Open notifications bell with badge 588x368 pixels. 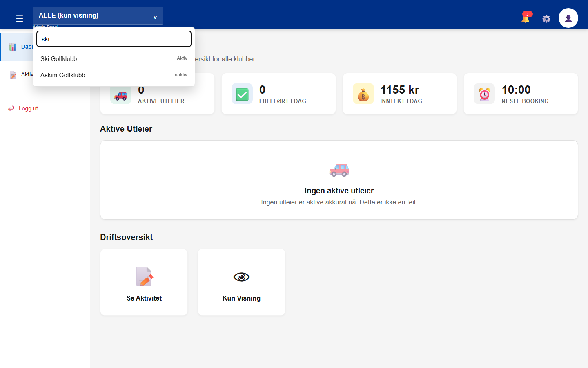pyautogui.click(x=526, y=18)
